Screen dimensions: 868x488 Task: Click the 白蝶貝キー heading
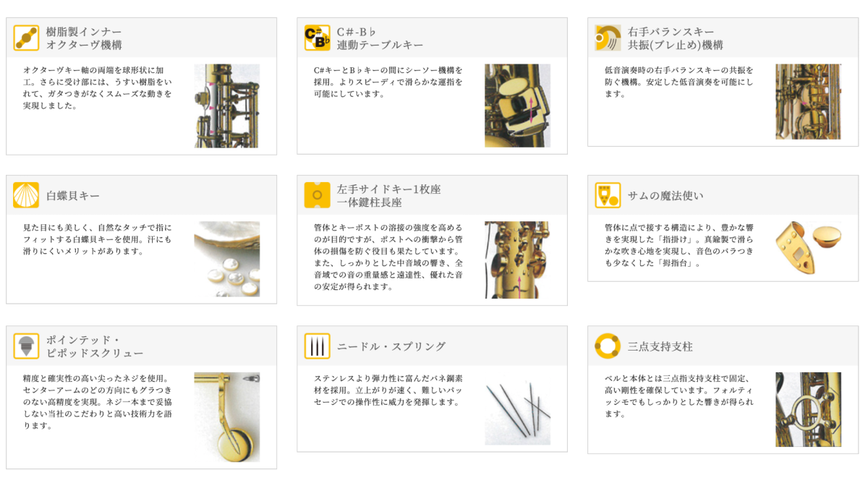point(73,195)
